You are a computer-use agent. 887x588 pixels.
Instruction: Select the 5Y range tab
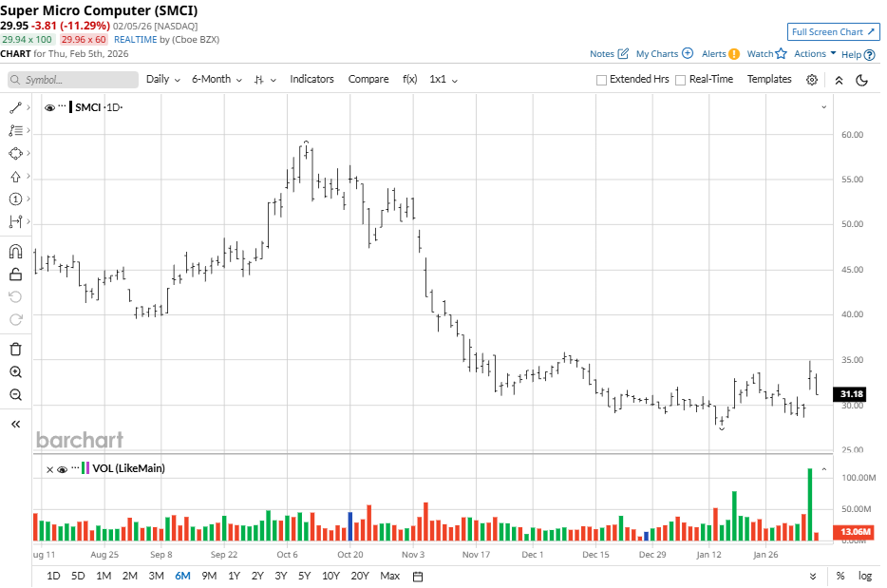(304, 576)
